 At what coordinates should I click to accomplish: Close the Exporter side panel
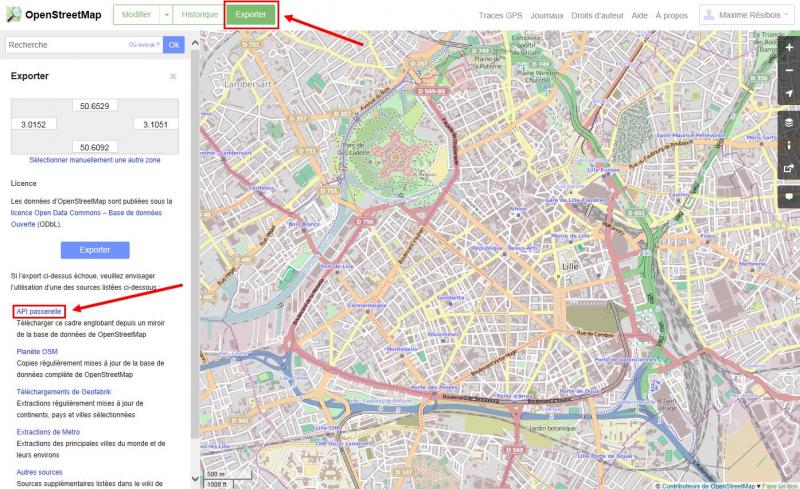point(173,76)
